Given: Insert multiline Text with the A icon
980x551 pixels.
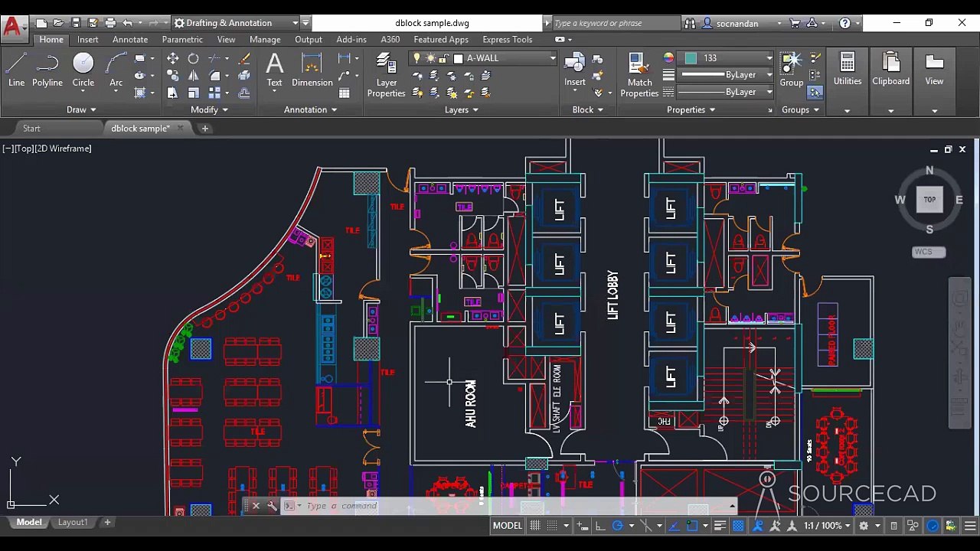Looking at the screenshot, I should [274, 70].
